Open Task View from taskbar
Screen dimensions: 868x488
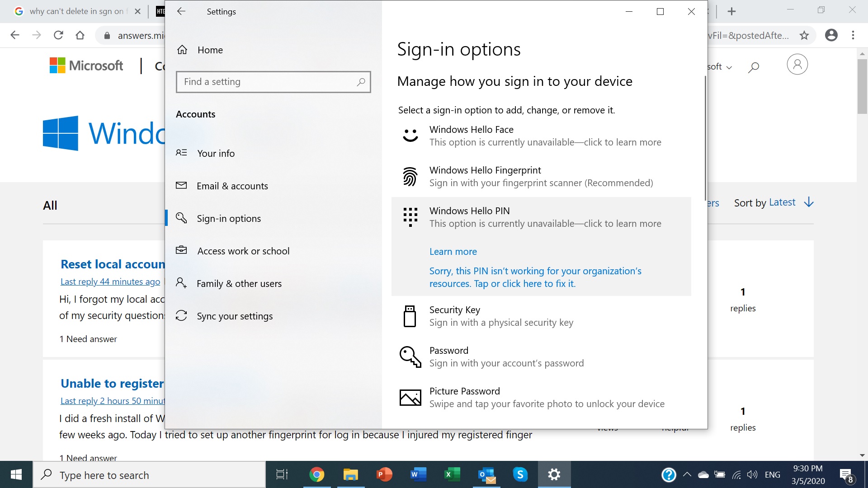(x=282, y=474)
